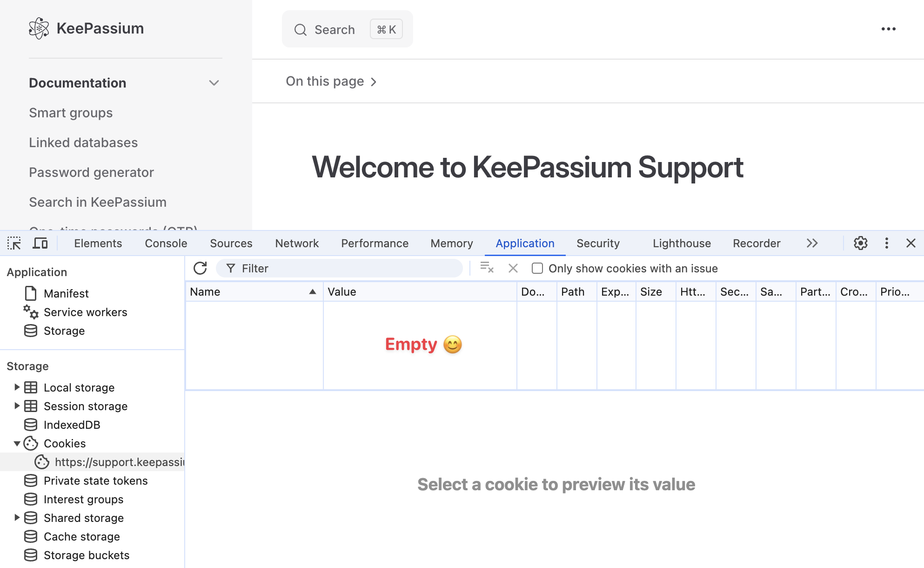Click the Exp... column header
Image resolution: width=924 pixels, height=568 pixels.
(x=616, y=291)
